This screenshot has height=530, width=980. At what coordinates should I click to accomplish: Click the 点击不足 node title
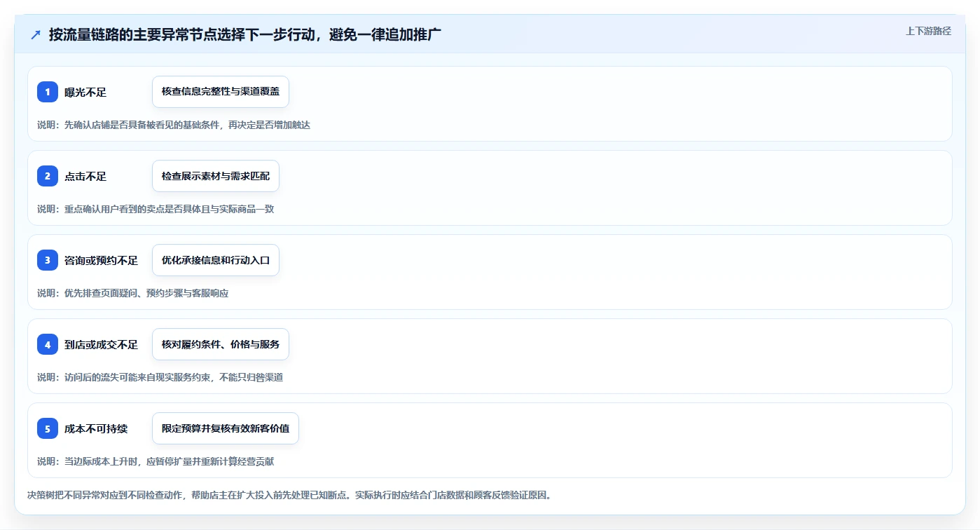pyautogui.click(x=85, y=177)
